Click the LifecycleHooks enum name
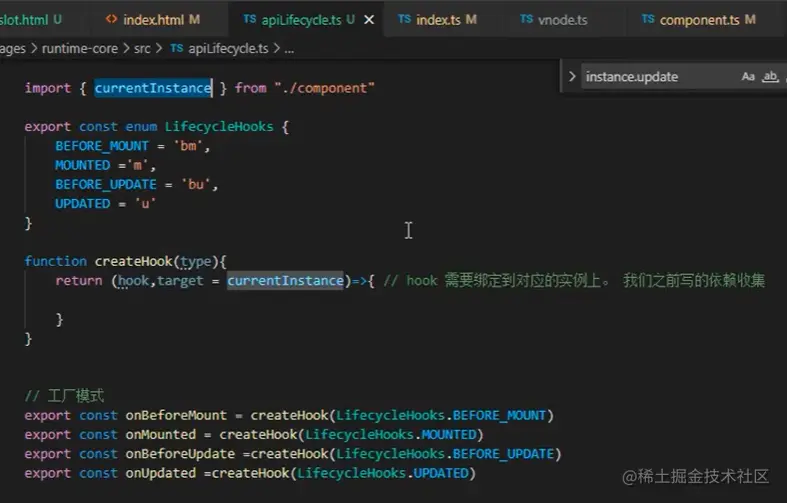This screenshot has width=787, height=503. click(x=219, y=127)
